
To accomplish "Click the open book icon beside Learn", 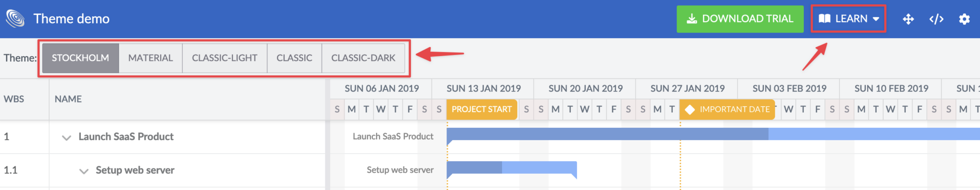I will pos(824,19).
